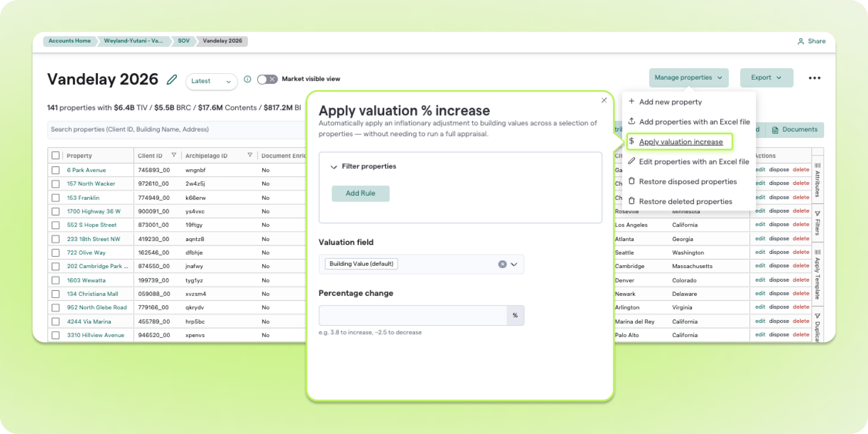Click the Share person icon
The height and width of the screenshot is (434, 868).
coord(800,41)
